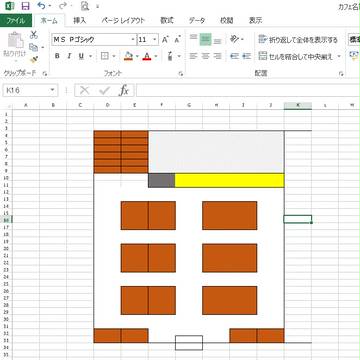Click the Undo arrow icon

pos(41,6)
